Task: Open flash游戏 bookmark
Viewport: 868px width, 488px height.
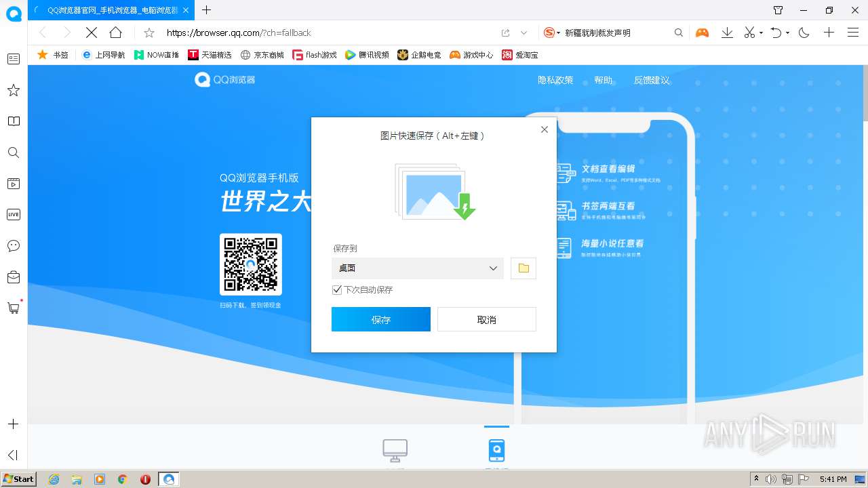Action: 315,55
